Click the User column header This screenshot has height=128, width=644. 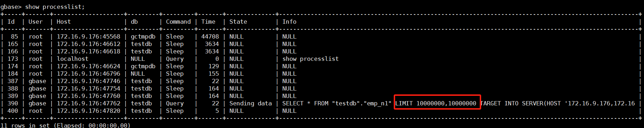36,22
